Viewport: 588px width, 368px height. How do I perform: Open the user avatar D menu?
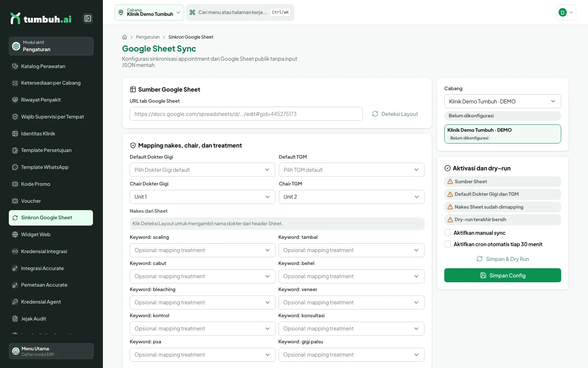(566, 13)
